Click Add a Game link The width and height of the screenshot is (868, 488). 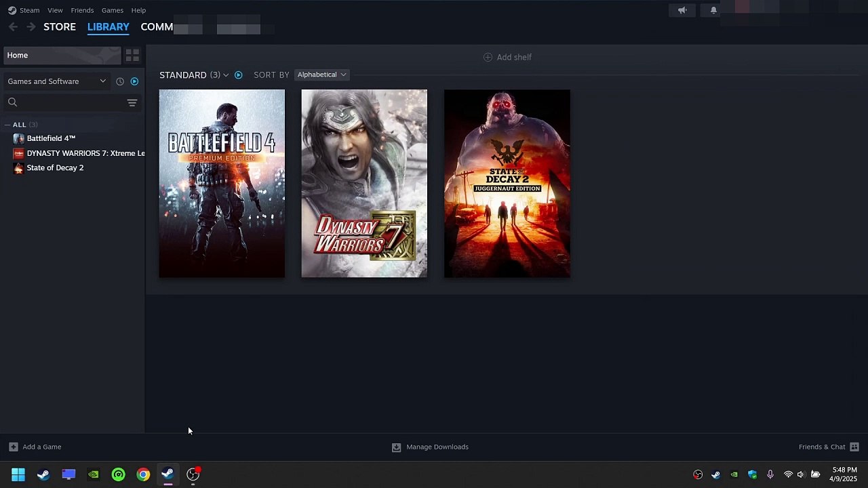click(42, 447)
